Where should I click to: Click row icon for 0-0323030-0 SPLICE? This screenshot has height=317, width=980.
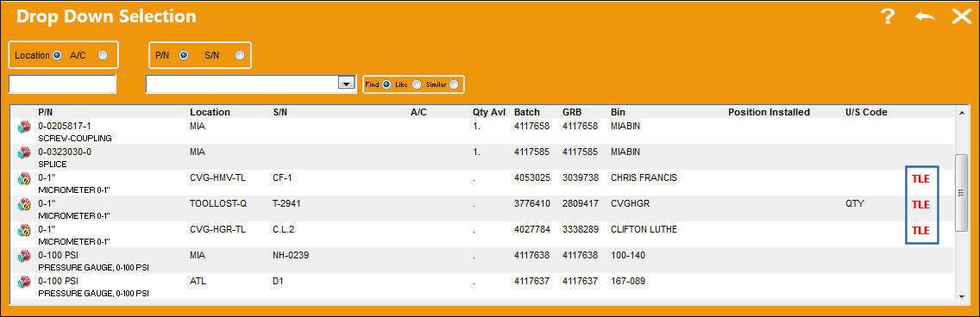click(x=24, y=152)
